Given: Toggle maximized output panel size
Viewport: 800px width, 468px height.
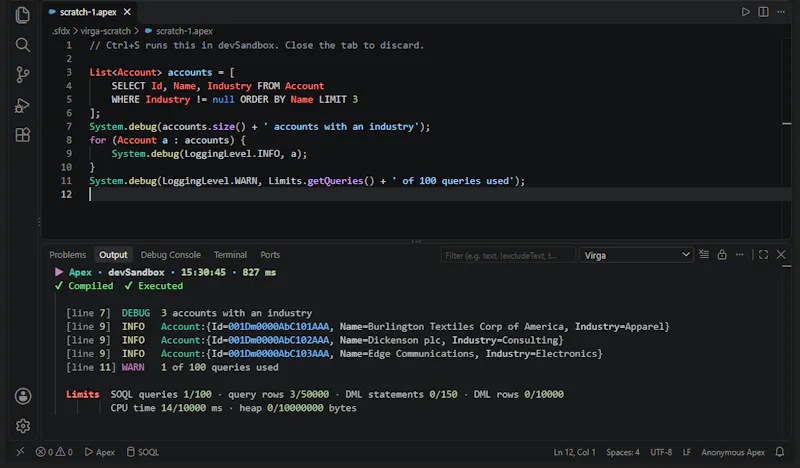Looking at the screenshot, I should [x=763, y=254].
